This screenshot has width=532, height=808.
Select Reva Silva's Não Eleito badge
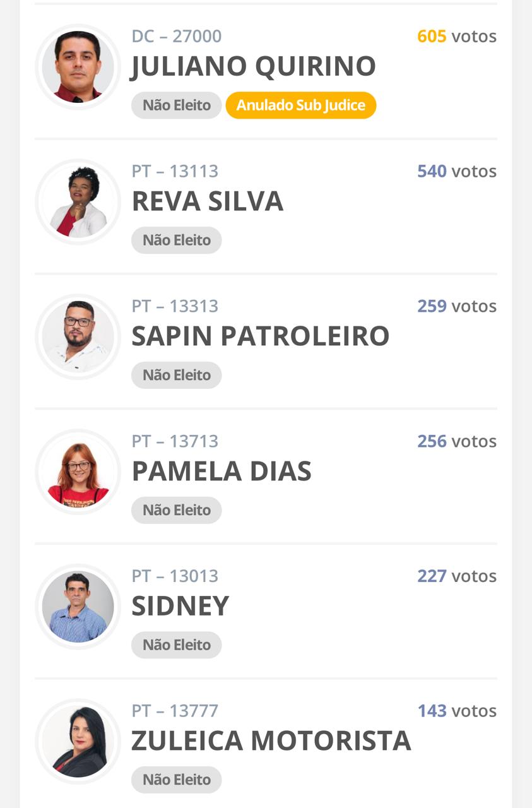pyautogui.click(x=177, y=241)
